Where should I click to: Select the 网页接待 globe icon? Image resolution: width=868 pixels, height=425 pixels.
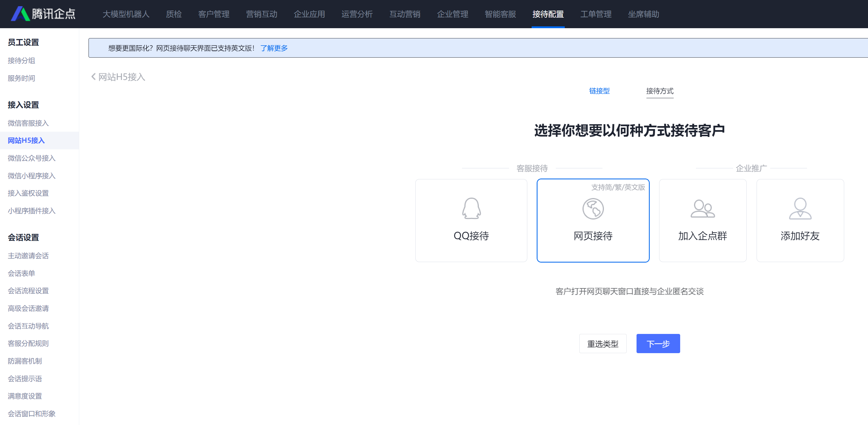pos(593,209)
